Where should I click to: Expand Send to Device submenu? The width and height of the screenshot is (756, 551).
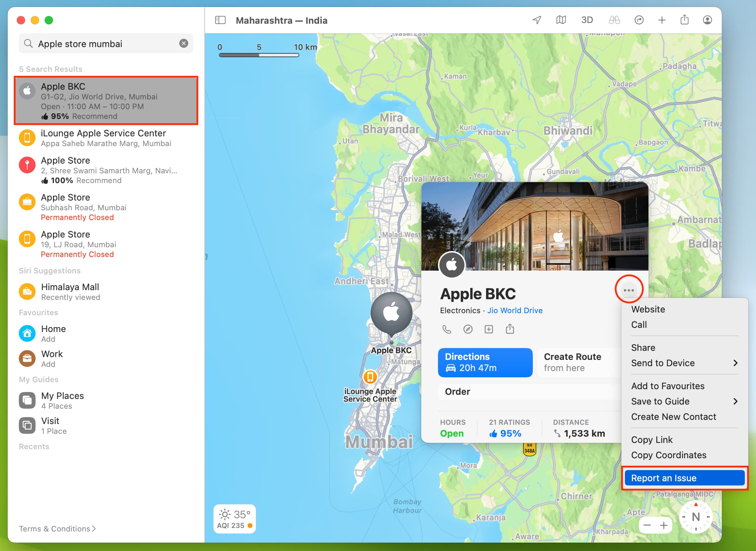(685, 363)
